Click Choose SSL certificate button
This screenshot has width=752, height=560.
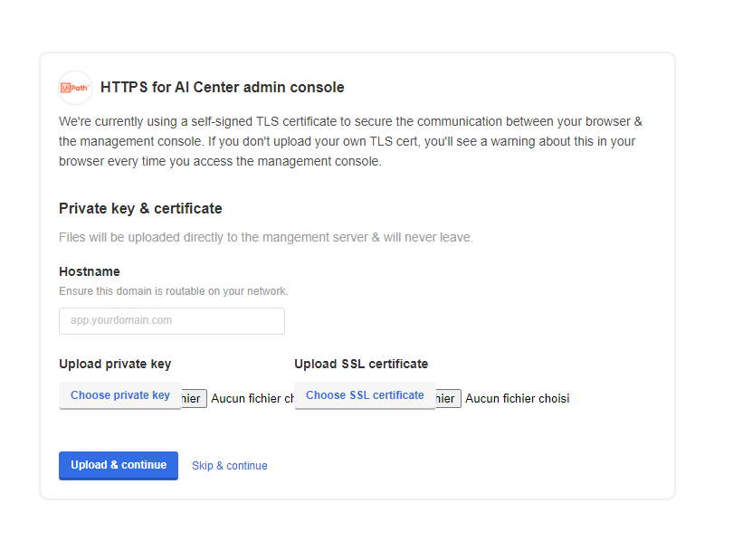(x=365, y=395)
